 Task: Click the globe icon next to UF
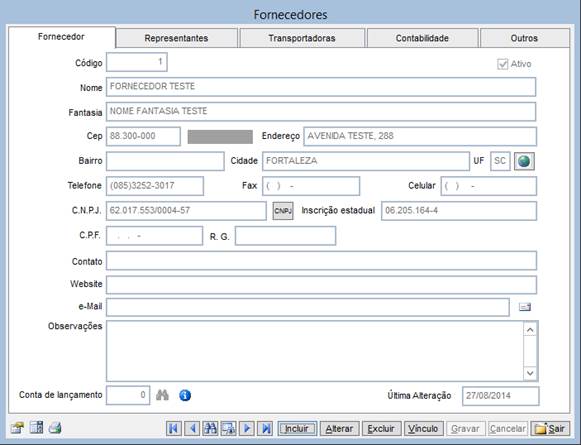pyautogui.click(x=524, y=161)
